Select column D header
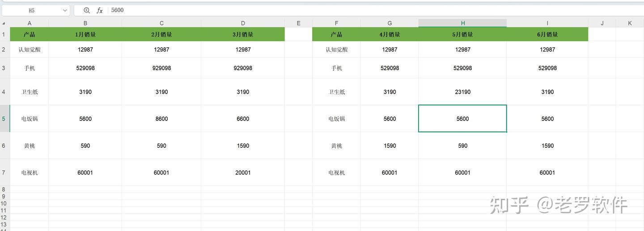 (243, 23)
